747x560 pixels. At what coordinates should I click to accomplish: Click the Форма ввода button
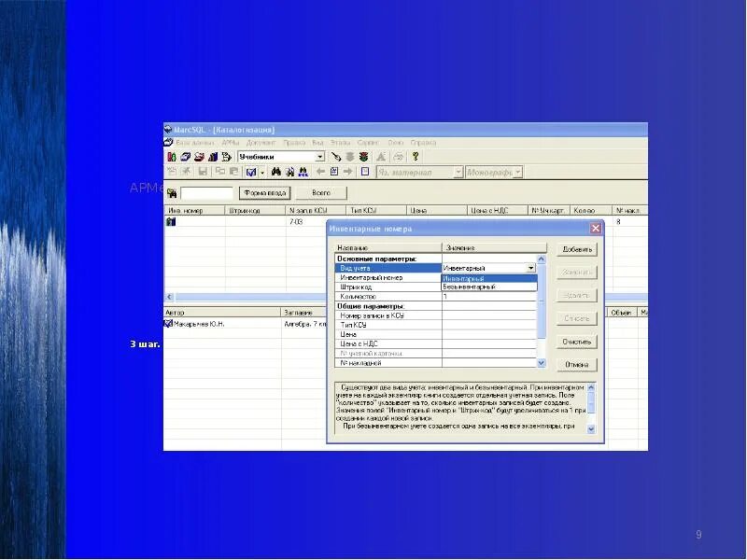(x=265, y=193)
